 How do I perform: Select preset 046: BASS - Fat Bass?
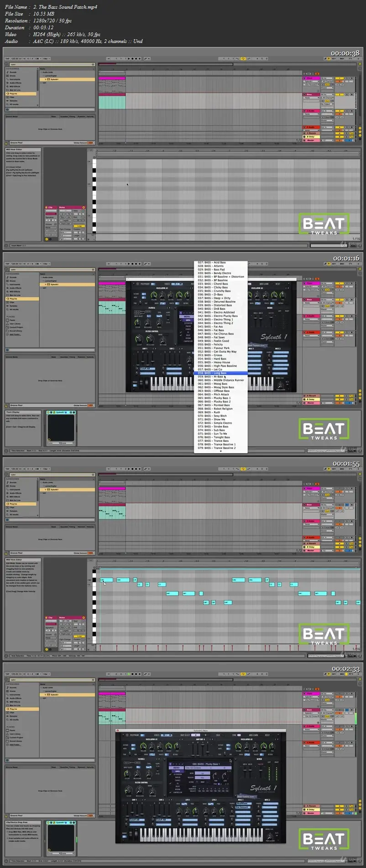tap(221, 330)
